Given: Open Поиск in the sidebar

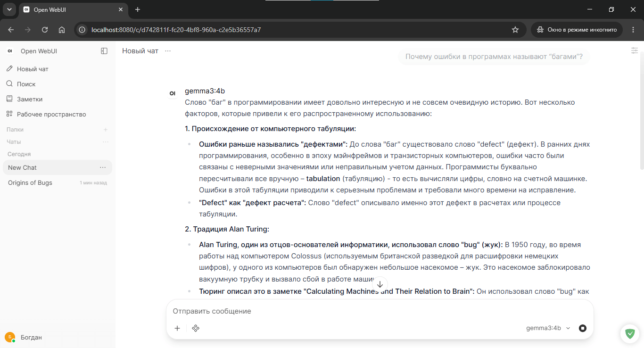Looking at the screenshot, I should (58, 84).
